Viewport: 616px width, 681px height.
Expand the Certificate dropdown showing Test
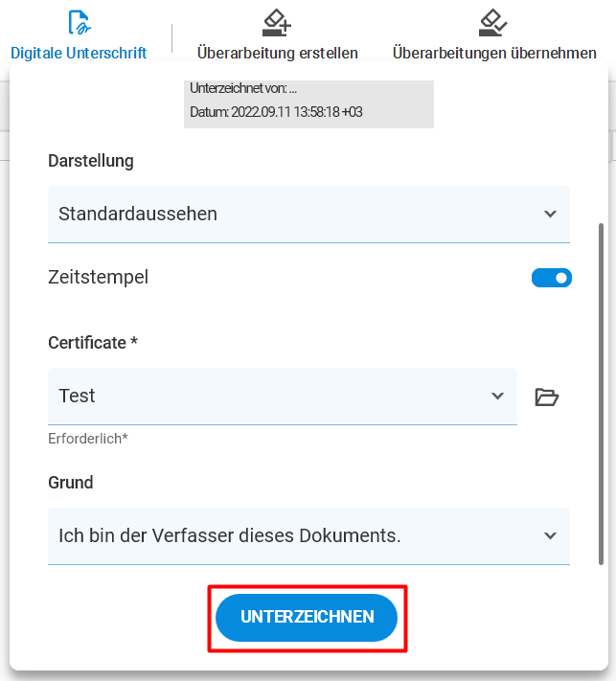pos(283,397)
